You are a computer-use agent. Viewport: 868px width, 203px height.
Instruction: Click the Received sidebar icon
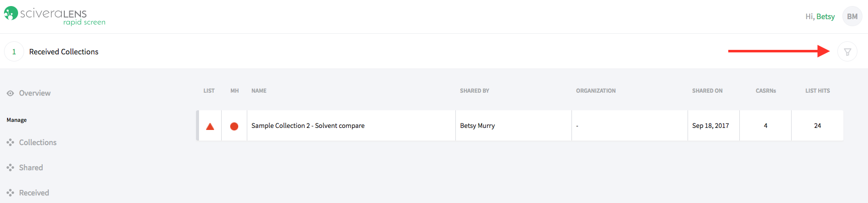(10, 193)
